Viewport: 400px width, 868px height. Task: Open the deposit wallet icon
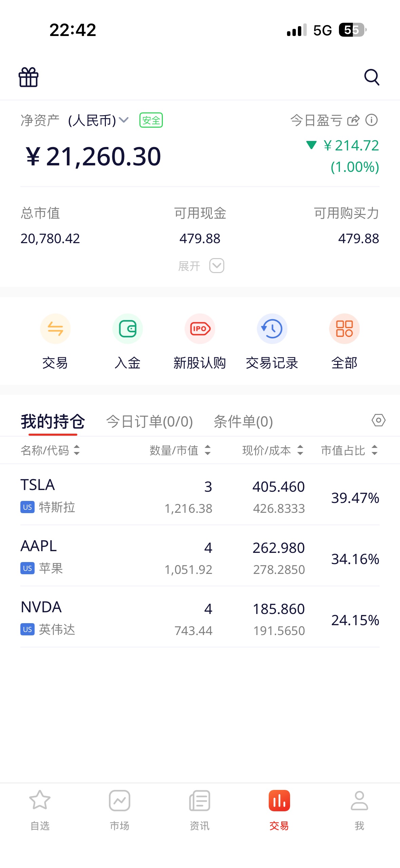[127, 329]
